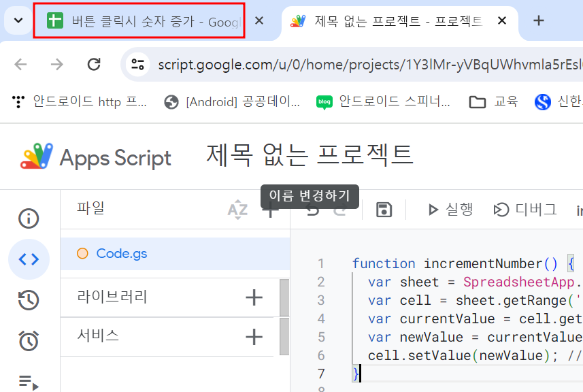The height and width of the screenshot is (392, 583).
Task: Close the 버튼 클릭시 숫자 증가 tab
Action: (x=259, y=21)
